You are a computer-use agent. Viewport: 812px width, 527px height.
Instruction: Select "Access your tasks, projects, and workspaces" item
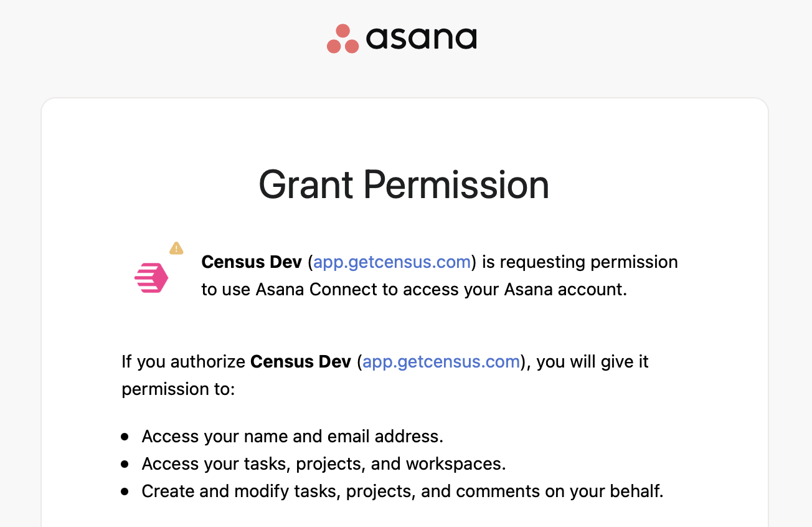(x=324, y=464)
